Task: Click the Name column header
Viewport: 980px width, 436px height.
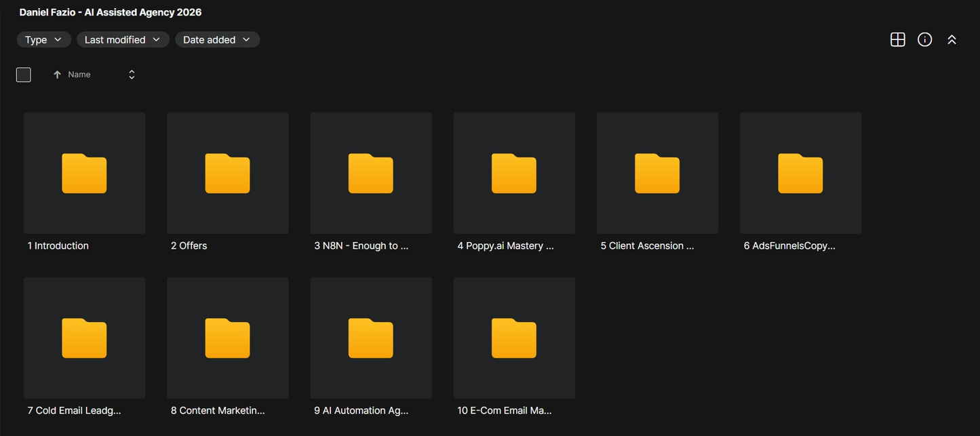Action: (x=79, y=75)
